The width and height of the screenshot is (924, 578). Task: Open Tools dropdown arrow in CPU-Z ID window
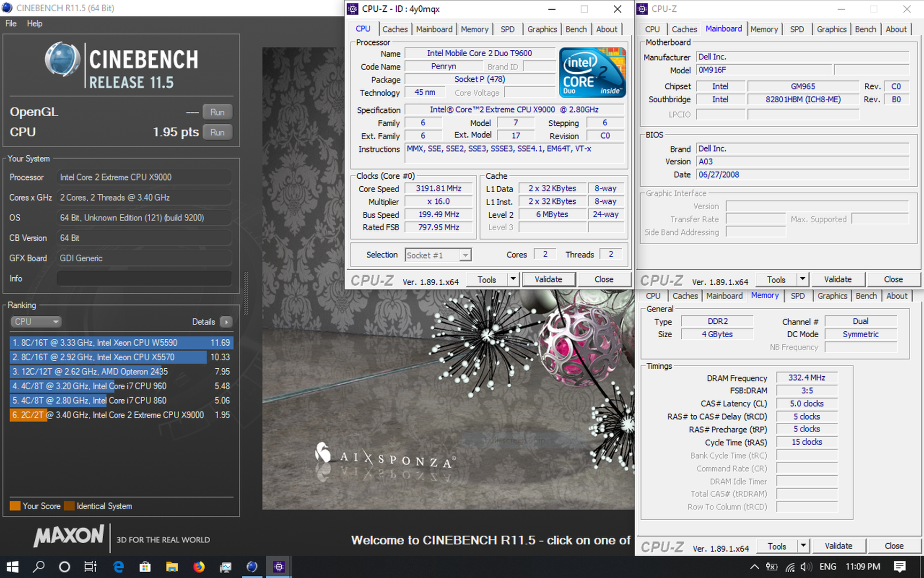point(513,279)
